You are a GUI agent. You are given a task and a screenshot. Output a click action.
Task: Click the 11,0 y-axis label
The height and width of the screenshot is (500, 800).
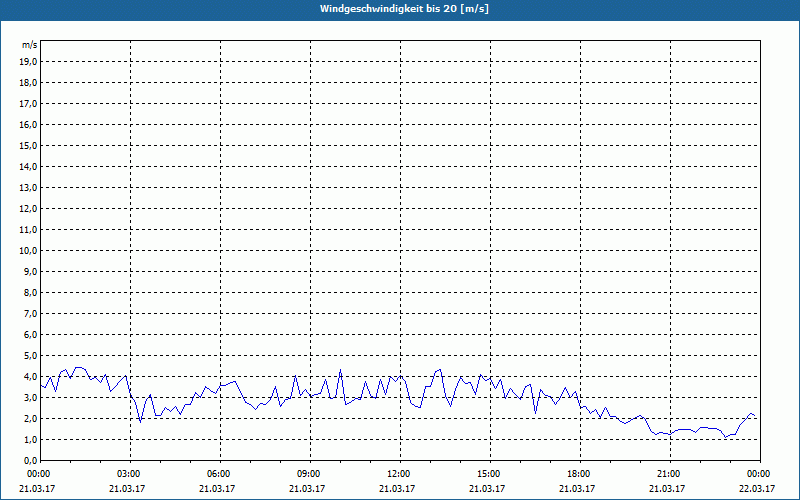tap(28, 230)
